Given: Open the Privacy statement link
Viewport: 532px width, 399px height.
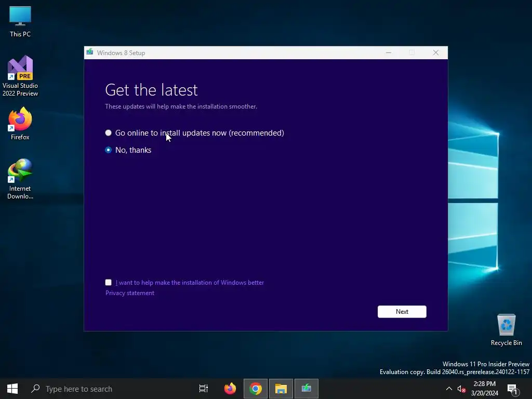Looking at the screenshot, I should coord(129,293).
